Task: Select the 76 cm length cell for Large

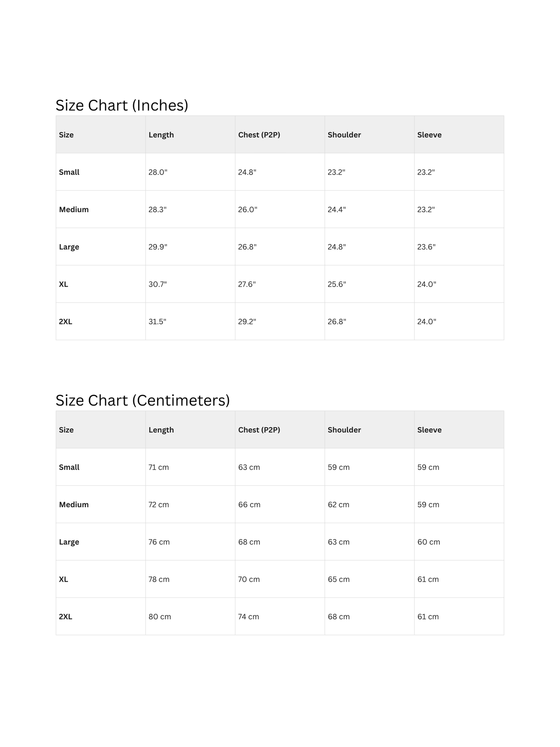Action: 159,542
